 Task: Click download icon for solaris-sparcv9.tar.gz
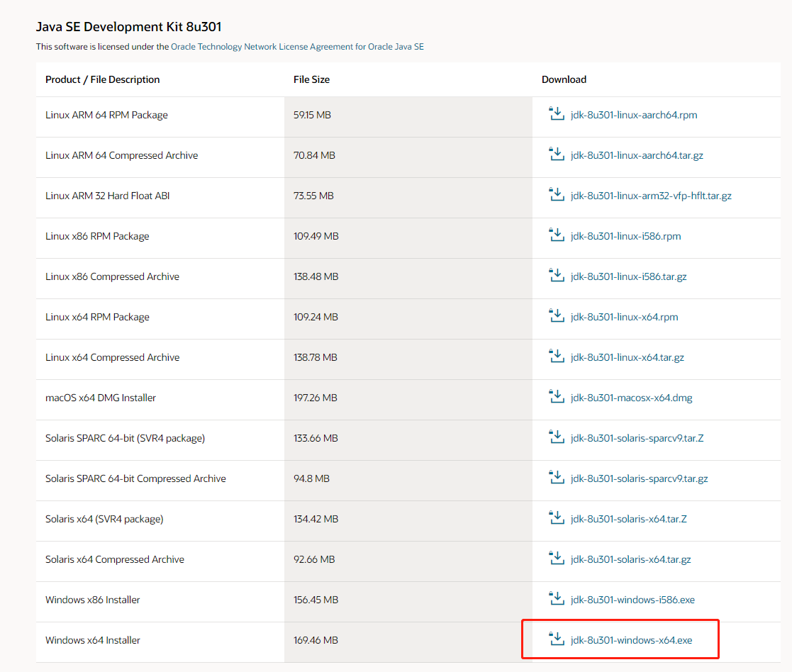[x=557, y=477]
